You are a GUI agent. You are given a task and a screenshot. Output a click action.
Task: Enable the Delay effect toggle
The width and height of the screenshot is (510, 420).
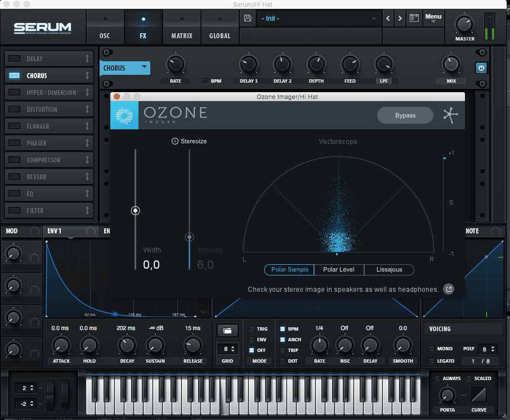coord(14,58)
